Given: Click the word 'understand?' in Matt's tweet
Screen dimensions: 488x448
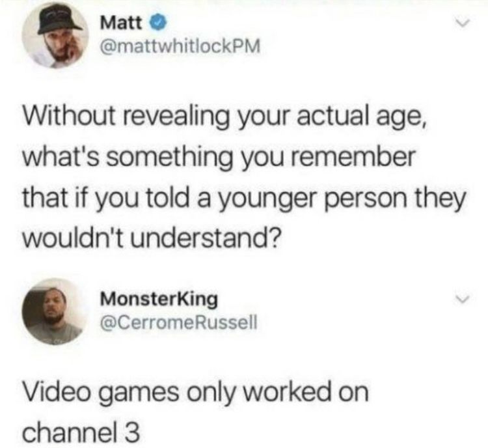Looking at the screenshot, I should click(x=204, y=237).
